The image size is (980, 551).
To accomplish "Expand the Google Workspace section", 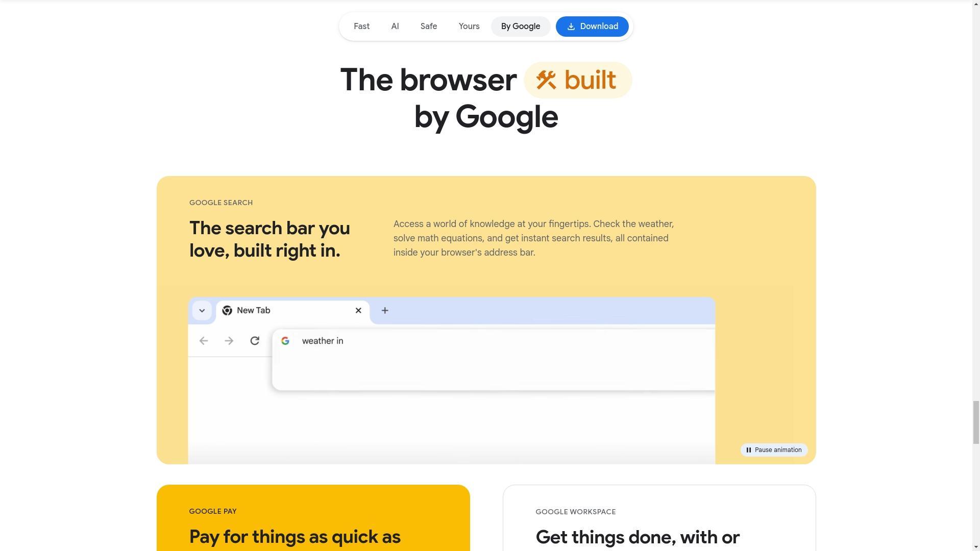I will pos(658,518).
